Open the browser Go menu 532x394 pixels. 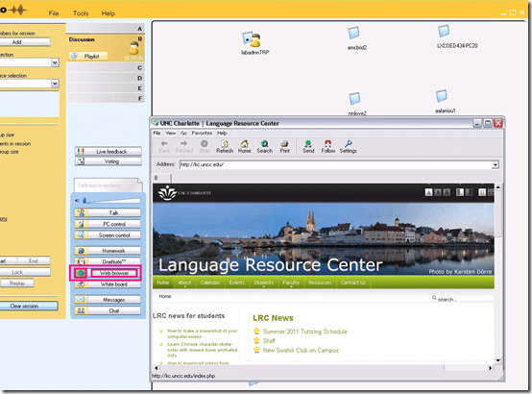tap(183, 134)
